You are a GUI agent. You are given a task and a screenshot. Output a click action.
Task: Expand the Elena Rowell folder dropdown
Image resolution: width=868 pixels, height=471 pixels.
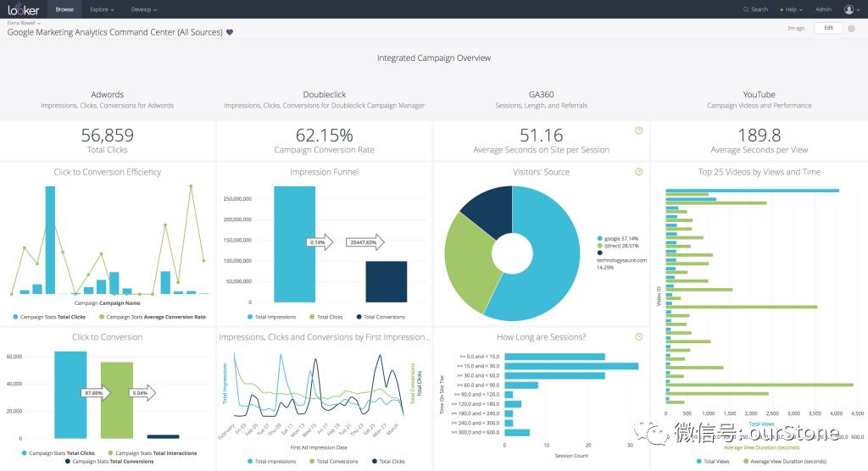(x=23, y=23)
